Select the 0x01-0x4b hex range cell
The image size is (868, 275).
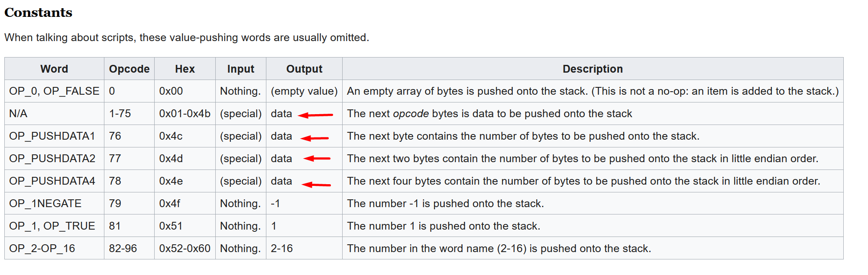point(185,114)
